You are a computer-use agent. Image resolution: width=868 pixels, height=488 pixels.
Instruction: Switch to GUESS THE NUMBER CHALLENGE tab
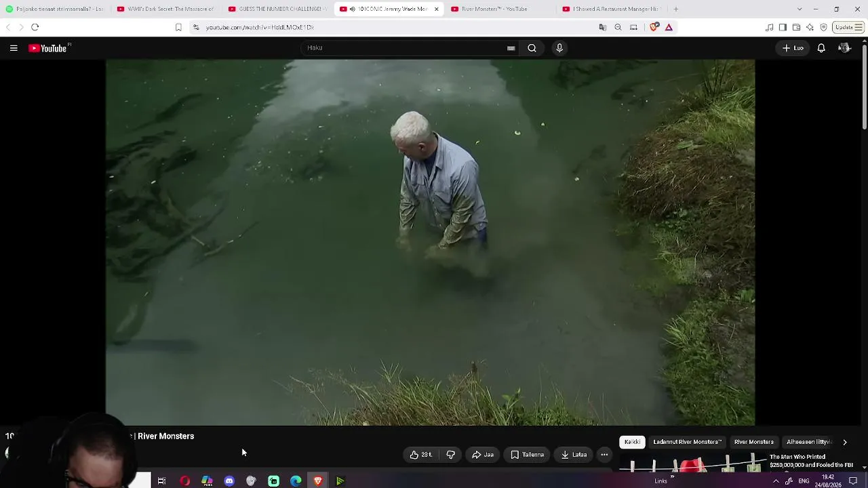(x=277, y=9)
